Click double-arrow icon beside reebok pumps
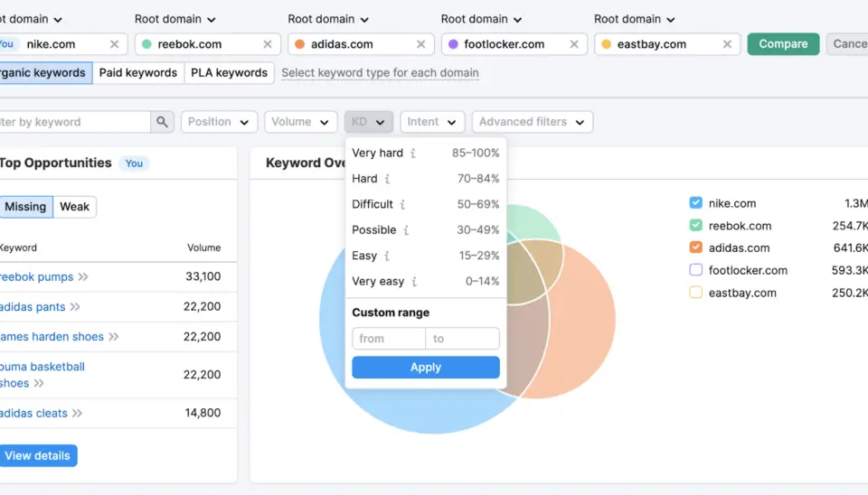This screenshot has height=495, width=868. tap(83, 276)
